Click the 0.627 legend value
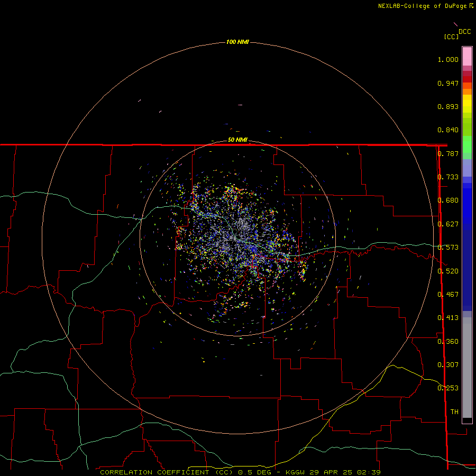The width and height of the screenshot is (476, 476). (x=448, y=224)
